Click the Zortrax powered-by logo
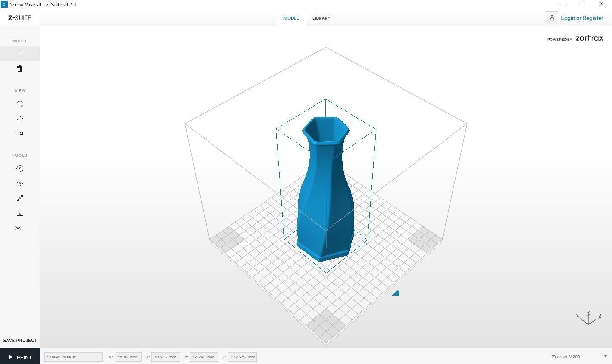The width and height of the screenshot is (612, 364). coord(575,38)
